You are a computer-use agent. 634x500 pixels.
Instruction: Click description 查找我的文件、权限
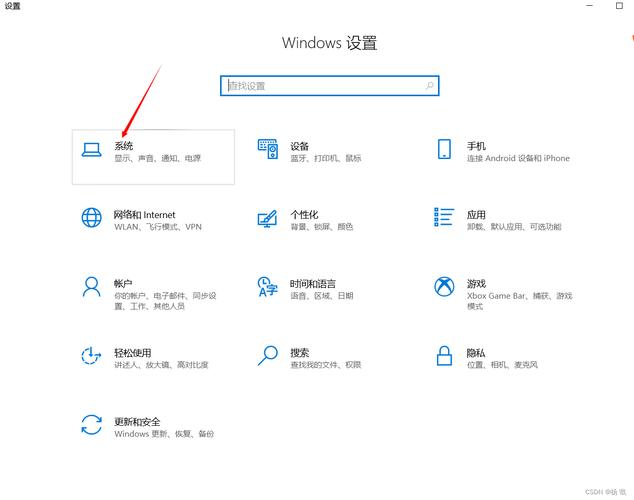tap(326, 365)
